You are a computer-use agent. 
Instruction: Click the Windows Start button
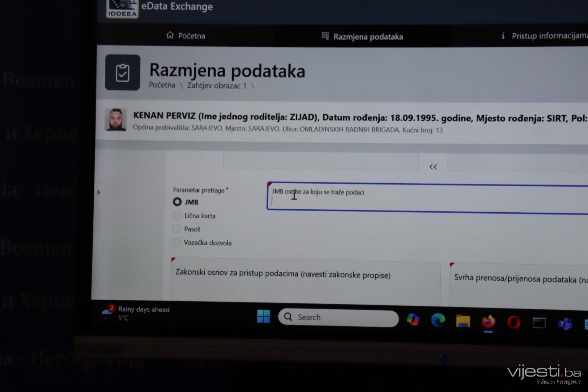(x=263, y=316)
